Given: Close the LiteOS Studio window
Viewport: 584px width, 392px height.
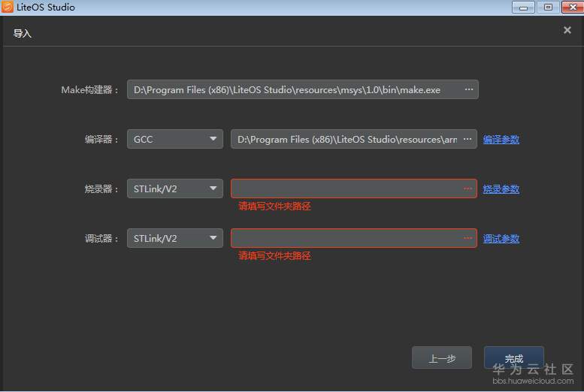Looking at the screenshot, I should coord(573,7).
